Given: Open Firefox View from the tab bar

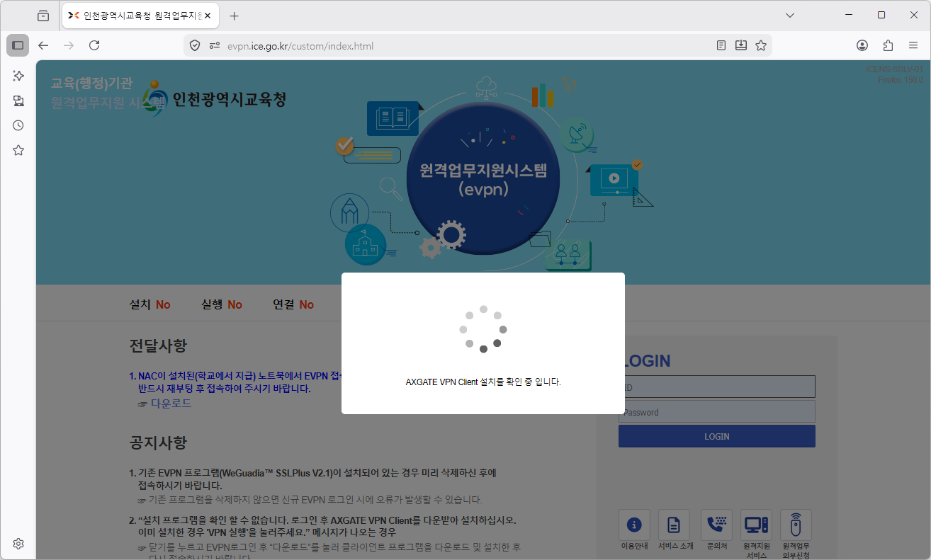Looking at the screenshot, I should coord(43,16).
